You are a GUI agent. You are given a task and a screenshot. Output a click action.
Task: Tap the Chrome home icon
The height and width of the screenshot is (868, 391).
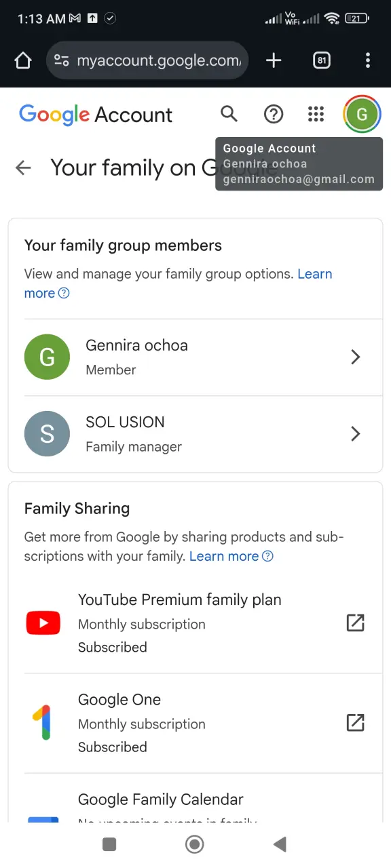pyautogui.click(x=23, y=61)
